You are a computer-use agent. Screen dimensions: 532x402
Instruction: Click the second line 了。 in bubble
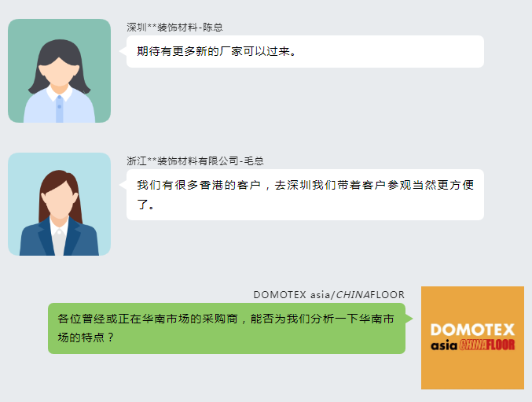(145, 205)
